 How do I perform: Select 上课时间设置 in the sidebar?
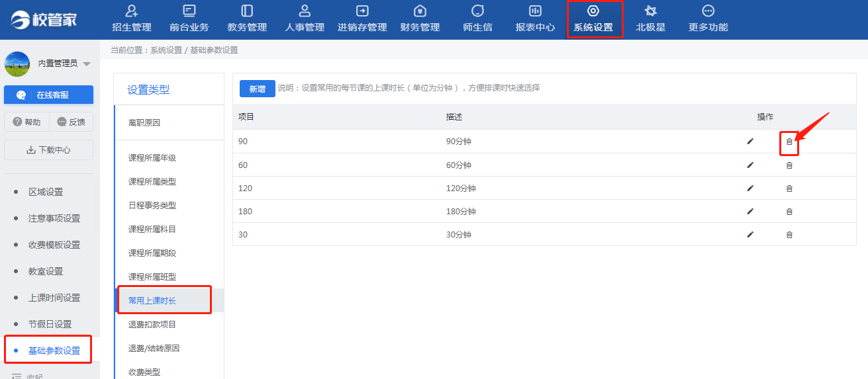[x=54, y=298]
